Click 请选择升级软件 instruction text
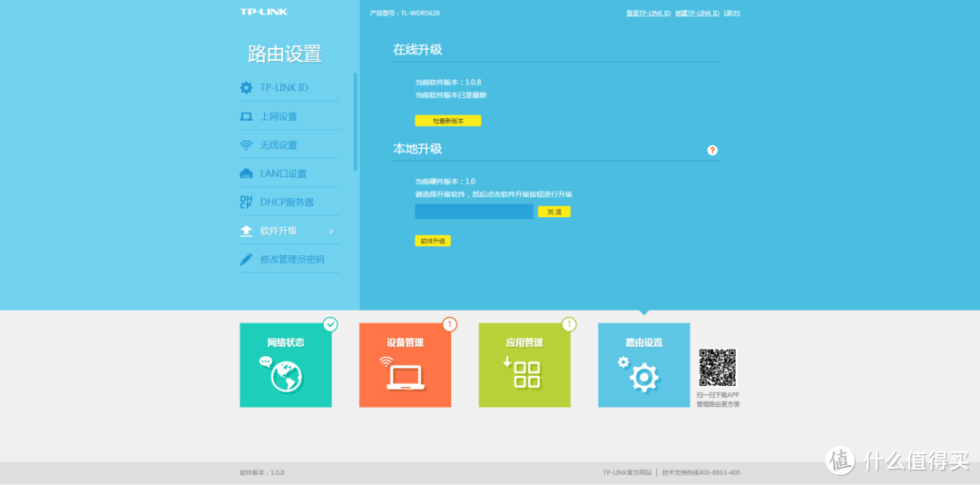 coord(494,194)
